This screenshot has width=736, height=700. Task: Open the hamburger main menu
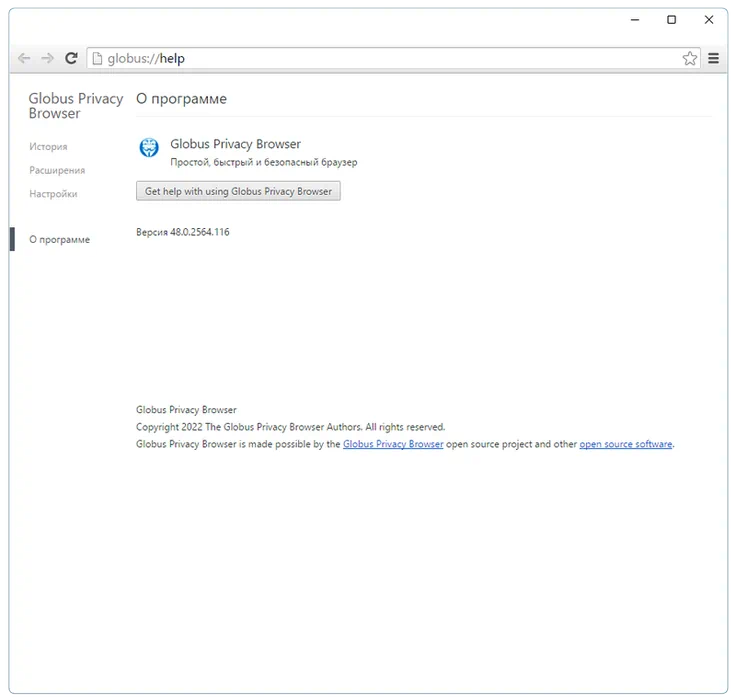[x=713, y=58]
